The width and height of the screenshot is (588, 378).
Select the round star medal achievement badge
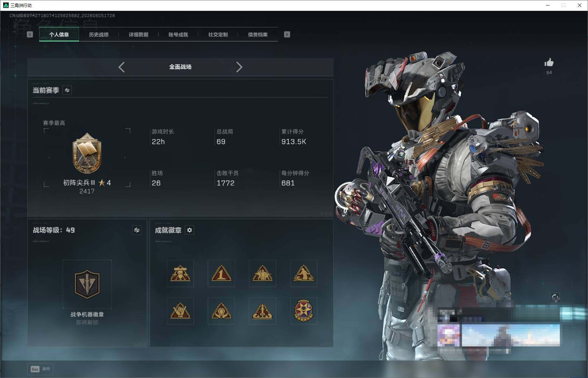(304, 311)
